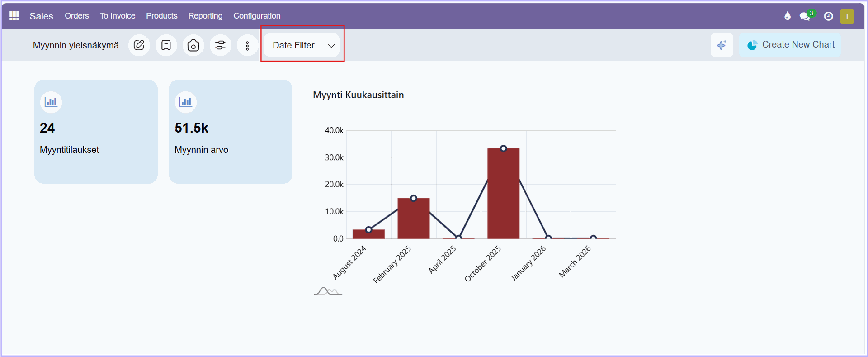This screenshot has height=357, width=868.
Task: Open the chat messages icon
Action: (x=805, y=16)
